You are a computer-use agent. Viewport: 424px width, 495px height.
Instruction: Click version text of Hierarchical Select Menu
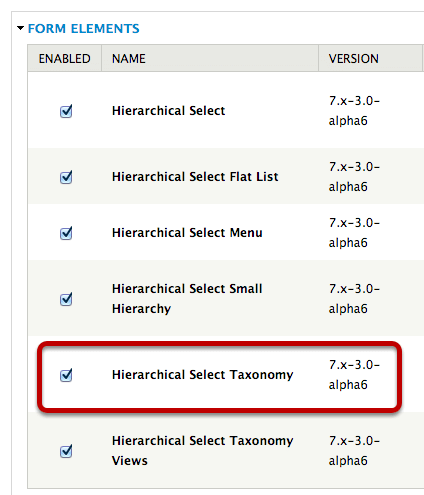354,233
